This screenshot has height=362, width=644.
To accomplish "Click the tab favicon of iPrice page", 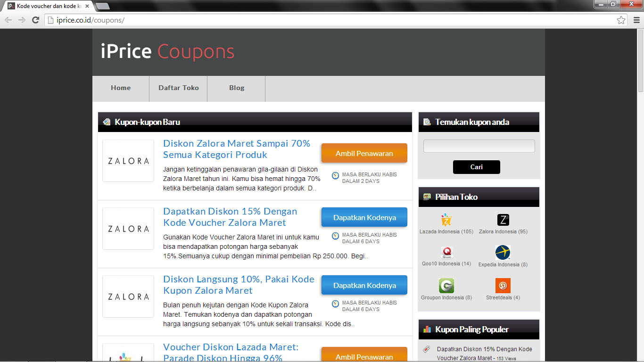I will click(x=11, y=6).
